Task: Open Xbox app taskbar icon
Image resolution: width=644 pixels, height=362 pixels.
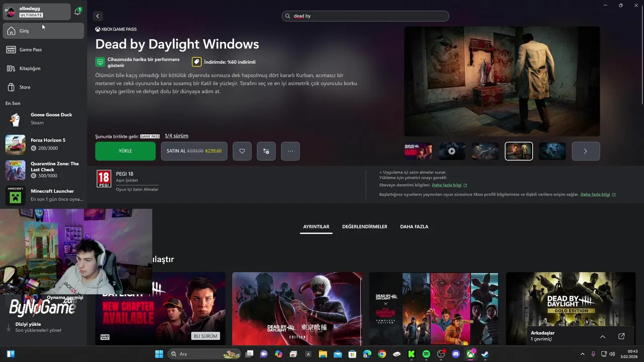Action: pos(470,354)
